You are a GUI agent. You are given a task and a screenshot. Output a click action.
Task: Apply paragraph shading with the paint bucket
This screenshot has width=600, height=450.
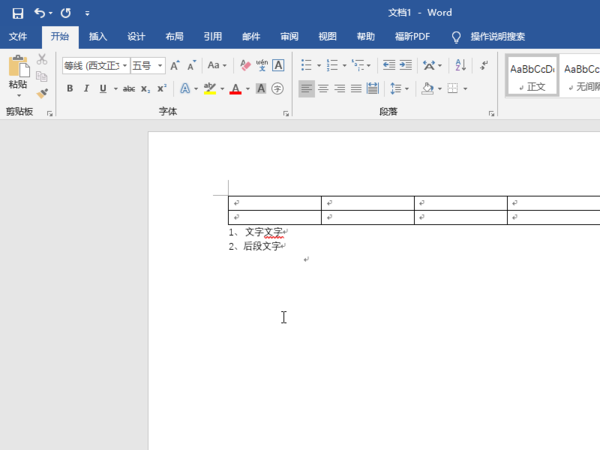click(x=427, y=89)
